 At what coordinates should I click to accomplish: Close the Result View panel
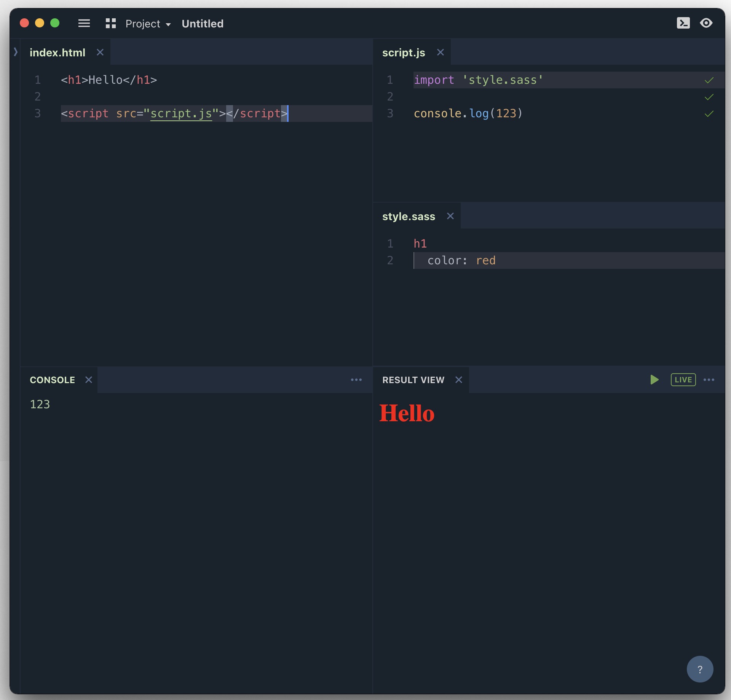click(459, 380)
